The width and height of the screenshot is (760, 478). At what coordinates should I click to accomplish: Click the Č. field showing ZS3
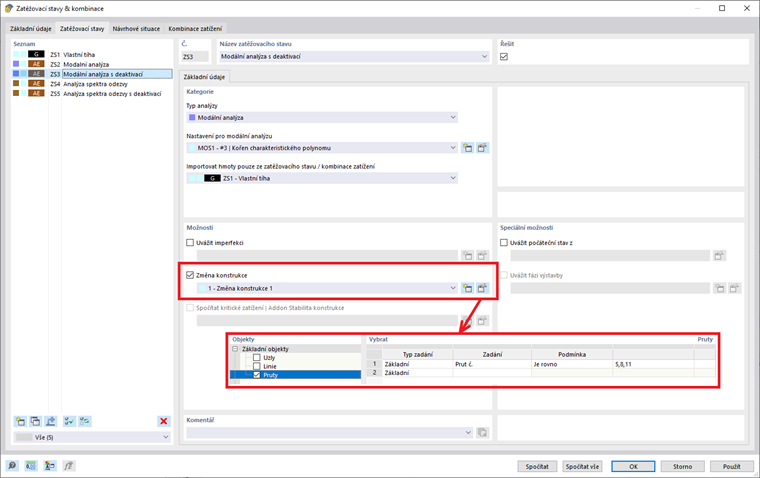[195, 57]
